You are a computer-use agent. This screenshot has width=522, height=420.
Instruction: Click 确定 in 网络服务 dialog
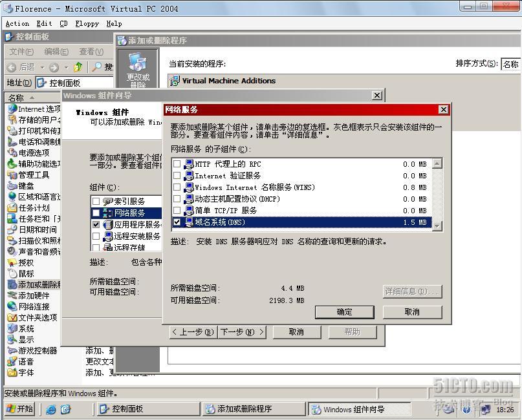point(345,312)
